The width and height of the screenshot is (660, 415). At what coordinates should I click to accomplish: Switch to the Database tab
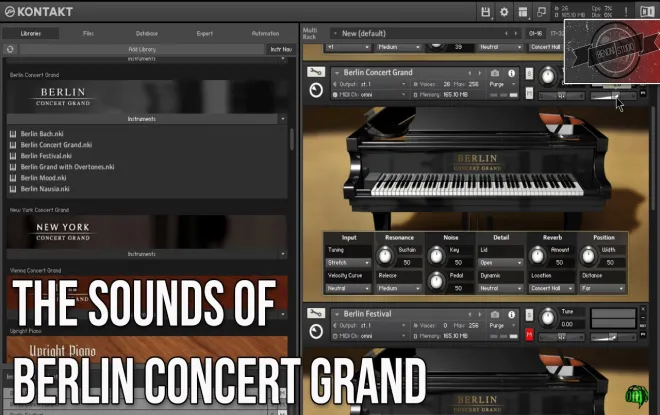[147, 33]
